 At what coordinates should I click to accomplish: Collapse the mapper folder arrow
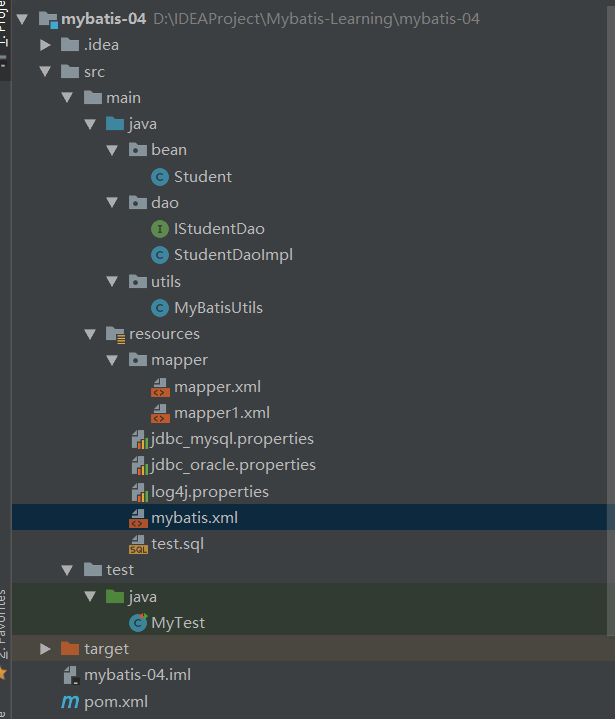tap(112, 360)
